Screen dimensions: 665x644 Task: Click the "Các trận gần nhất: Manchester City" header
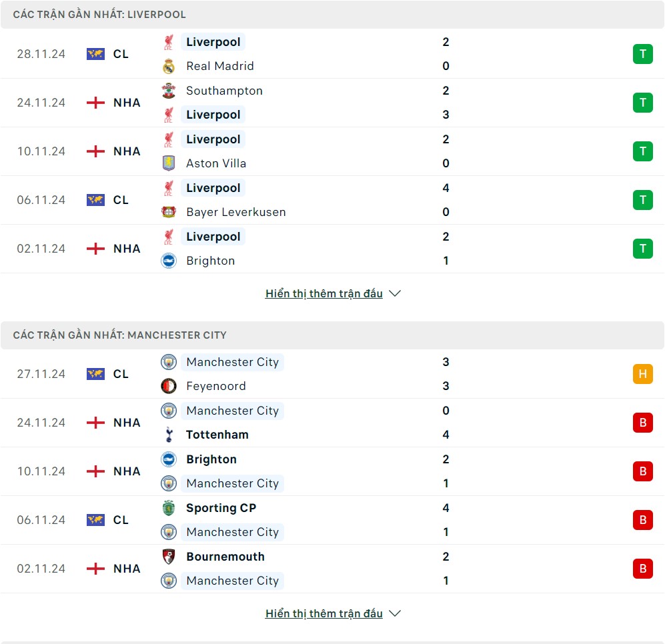120,335
